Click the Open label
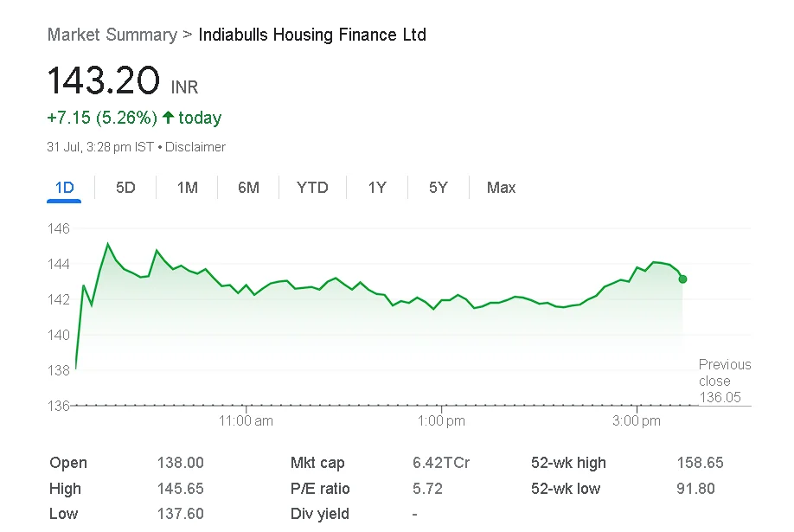This screenshot has height=532, width=794. (x=68, y=463)
